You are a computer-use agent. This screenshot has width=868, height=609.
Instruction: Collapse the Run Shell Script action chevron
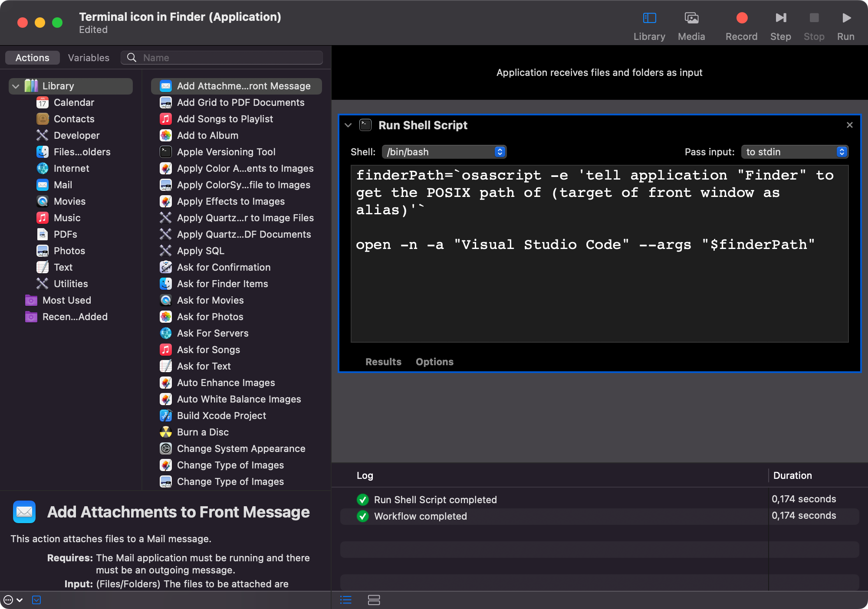[348, 125]
